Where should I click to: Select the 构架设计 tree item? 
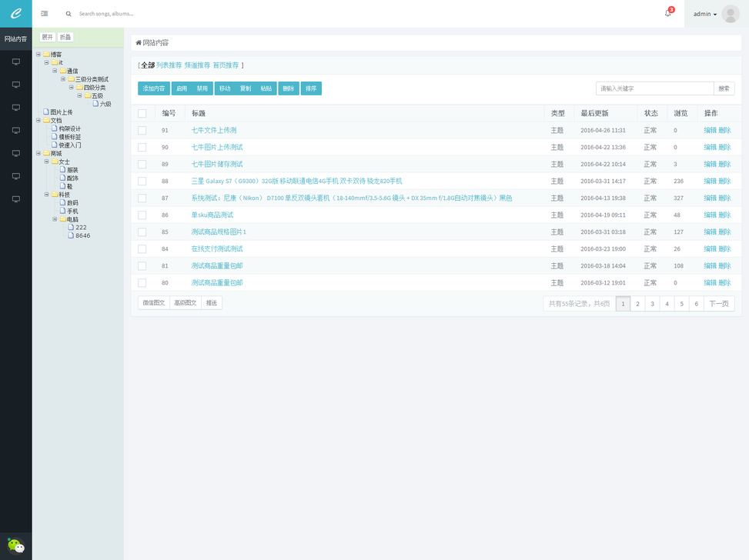click(x=70, y=128)
